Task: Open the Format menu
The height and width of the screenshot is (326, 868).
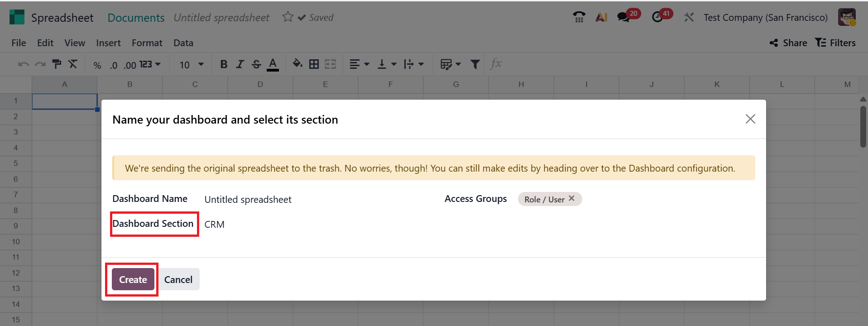Action: [147, 43]
